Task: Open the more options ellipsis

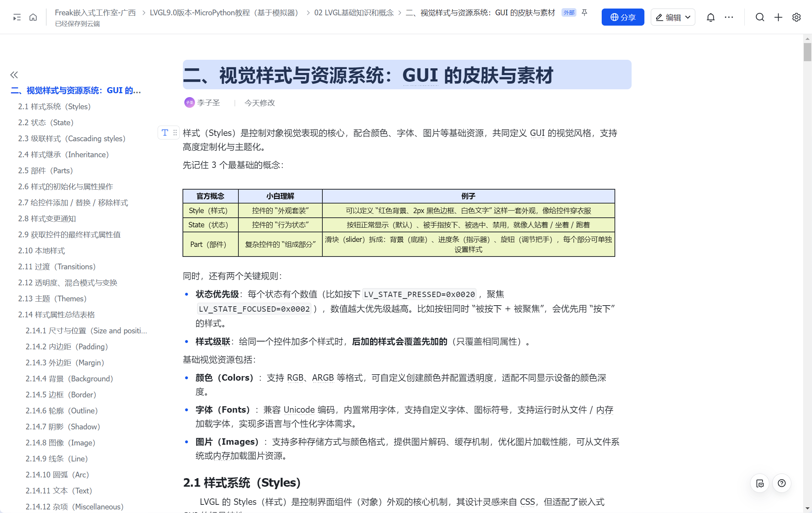Action: (729, 17)
